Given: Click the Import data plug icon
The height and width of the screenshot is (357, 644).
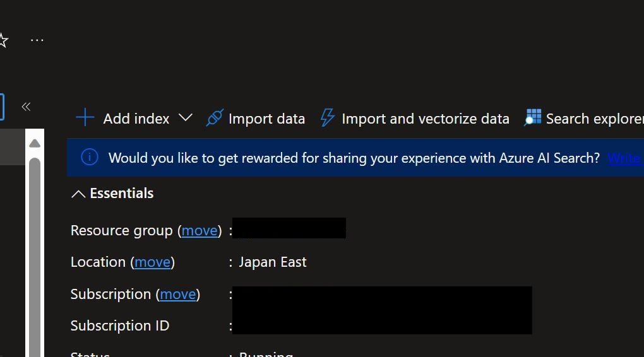Looking at the screenshot, I should (x=215, y=118).
